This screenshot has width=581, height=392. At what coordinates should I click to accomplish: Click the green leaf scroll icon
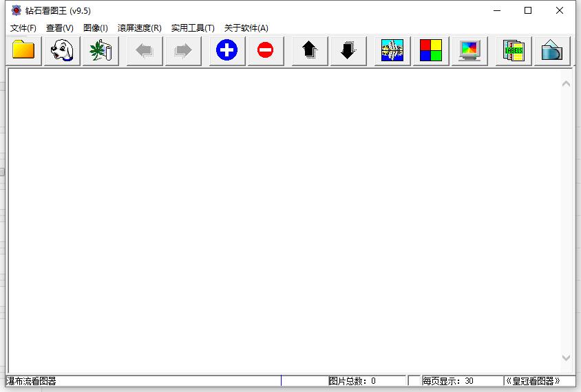(x=101, y=51)
